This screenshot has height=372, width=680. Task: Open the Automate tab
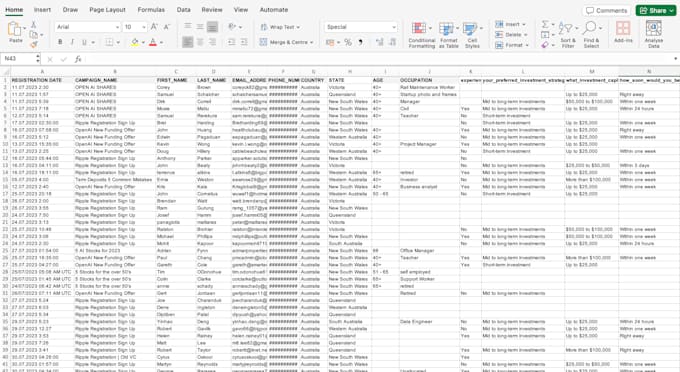click(x=274, y=10)
